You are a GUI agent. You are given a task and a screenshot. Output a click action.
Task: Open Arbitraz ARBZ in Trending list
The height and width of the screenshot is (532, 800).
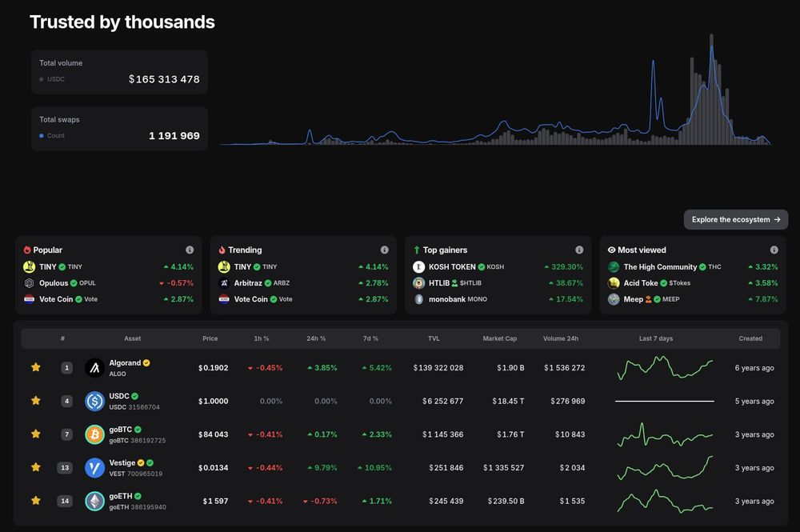[303, 283]
